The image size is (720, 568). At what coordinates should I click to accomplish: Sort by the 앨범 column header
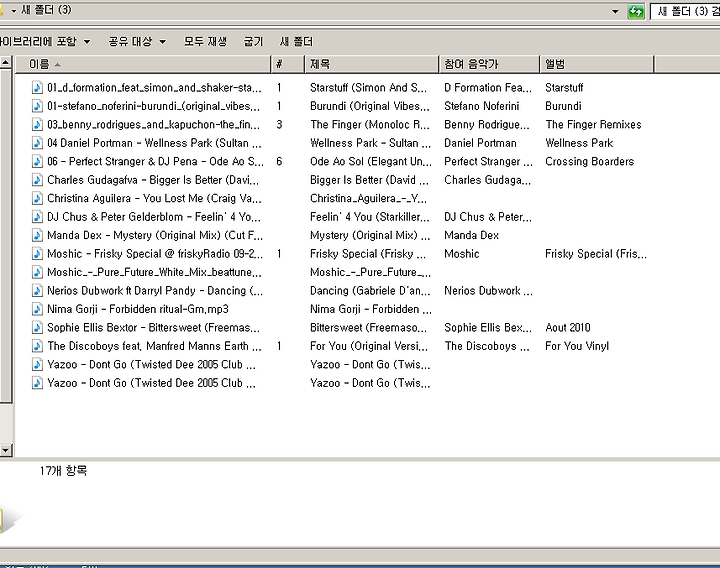coord(596,64)
